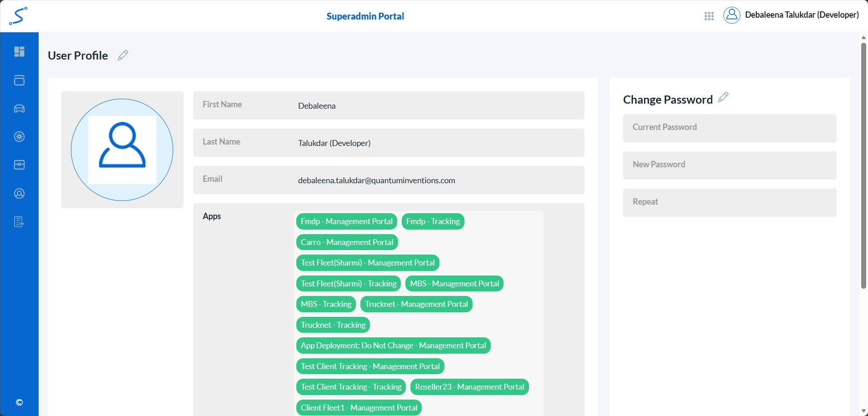Click the report document icon in sidebar
Screen dimensions: 868x416
19,222
